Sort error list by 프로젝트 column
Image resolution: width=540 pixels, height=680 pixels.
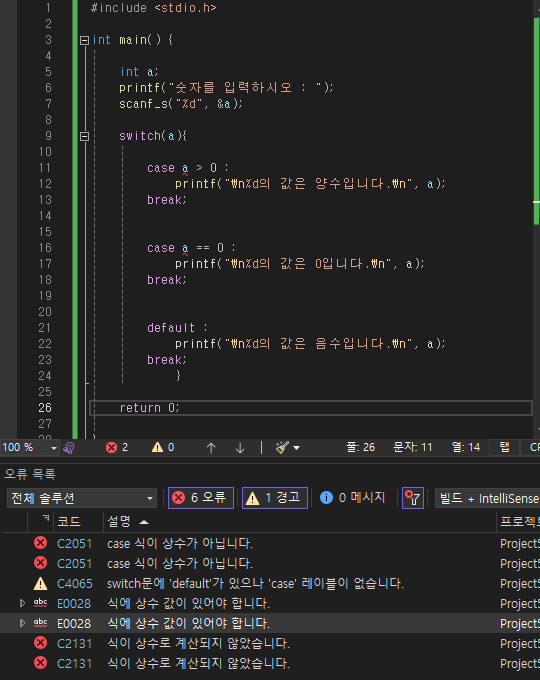click(519, 522)
